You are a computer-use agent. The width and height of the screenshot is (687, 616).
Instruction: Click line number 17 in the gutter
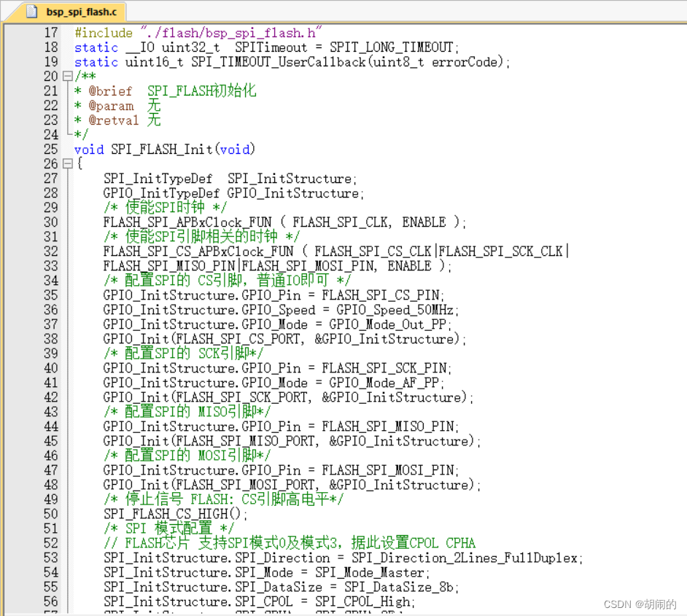(x=51, y=33)
